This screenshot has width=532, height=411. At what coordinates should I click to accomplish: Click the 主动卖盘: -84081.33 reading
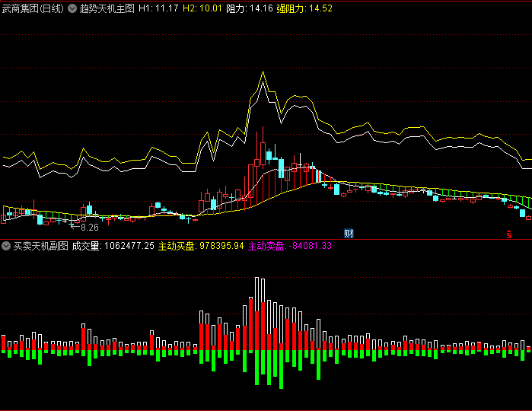pyautogui.click(x=290, y=246)
